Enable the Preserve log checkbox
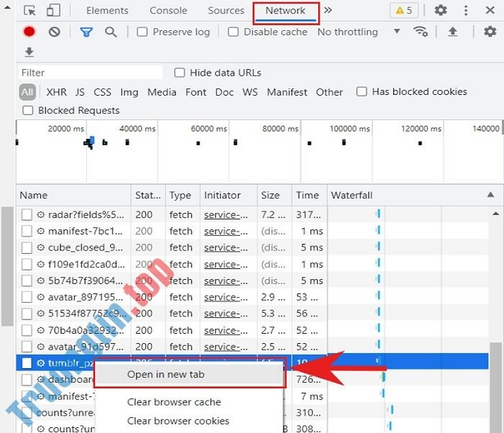This screenshot has width=504, height=433. (x=143, y=32)
